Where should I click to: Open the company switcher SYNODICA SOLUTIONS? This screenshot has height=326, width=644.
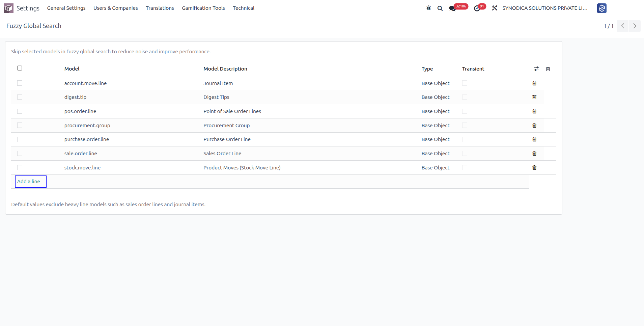(x=545, y=8)
